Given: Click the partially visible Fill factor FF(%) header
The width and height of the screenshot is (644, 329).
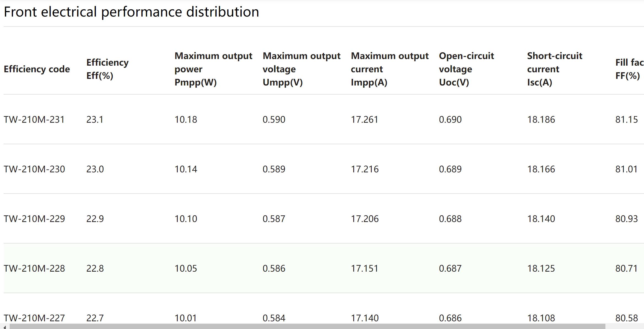Looking at the screenshot, I should click(x=630, y=69).
